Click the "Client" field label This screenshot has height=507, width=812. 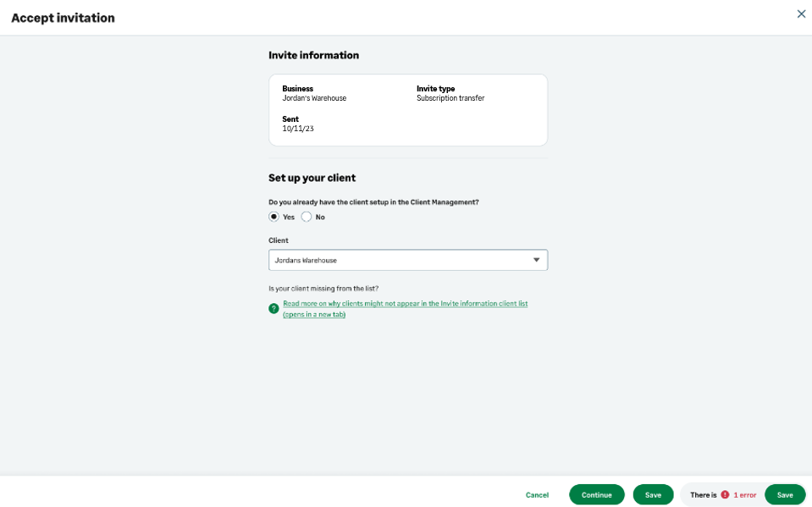tap(279, 240)
